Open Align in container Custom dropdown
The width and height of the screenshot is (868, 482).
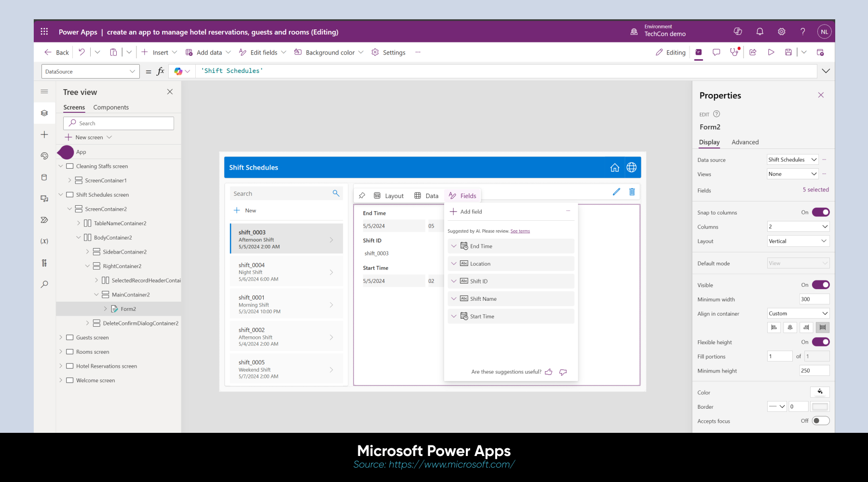pos(799,313)
